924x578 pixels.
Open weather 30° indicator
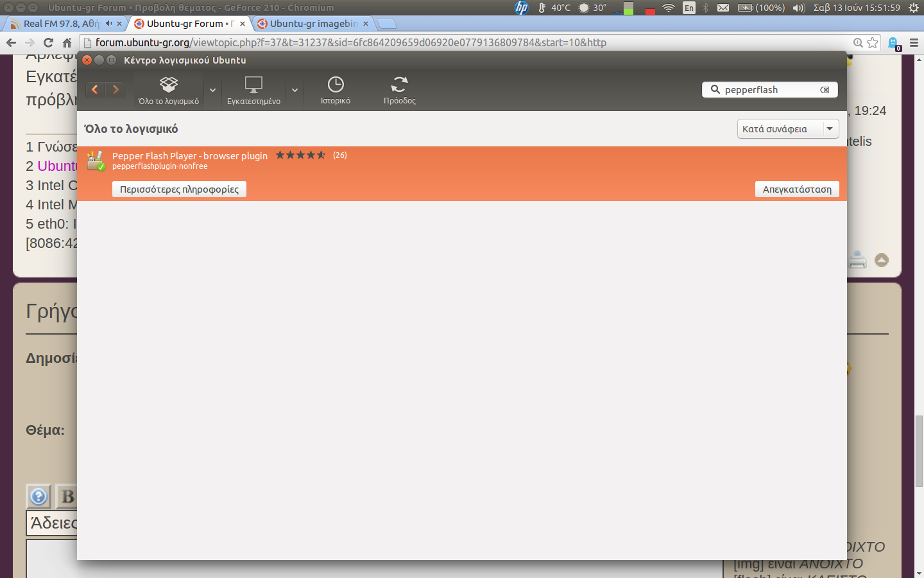[x=592, y=8]
